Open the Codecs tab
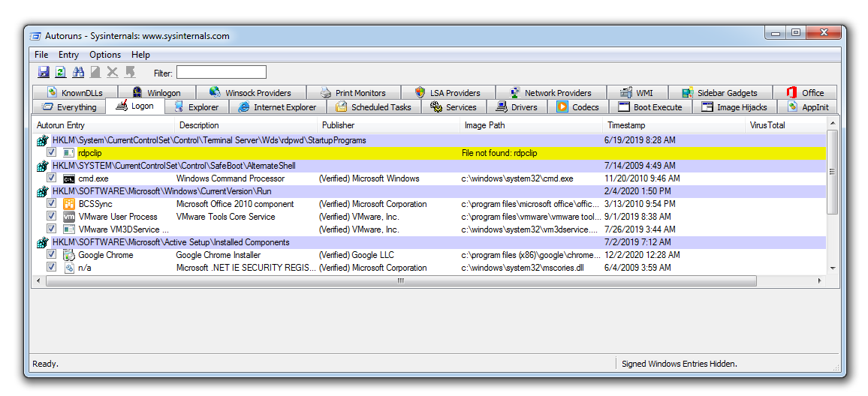Screen dimensions: 868x396 click(x=578, y=107)
